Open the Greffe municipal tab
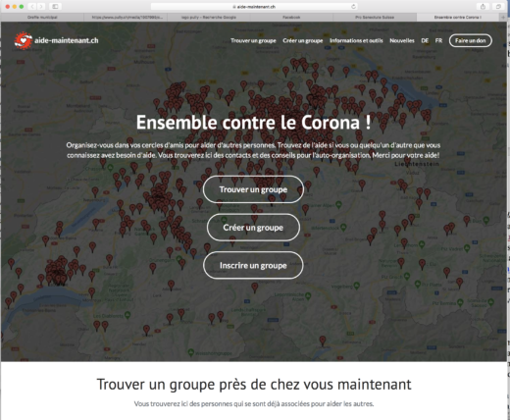Viewport: 510px width, 420px height. pyautogui.click(x=42, y=18)
